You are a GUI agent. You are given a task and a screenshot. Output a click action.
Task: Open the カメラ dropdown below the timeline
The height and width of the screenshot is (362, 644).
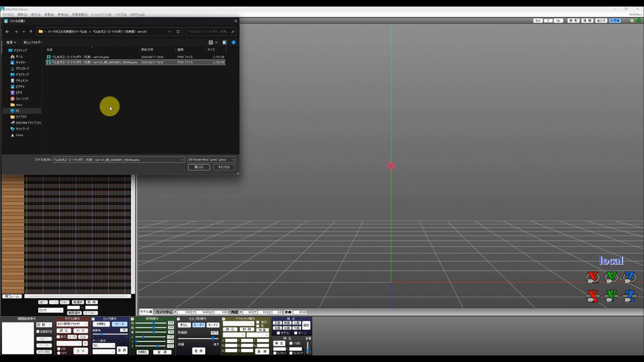51,310
